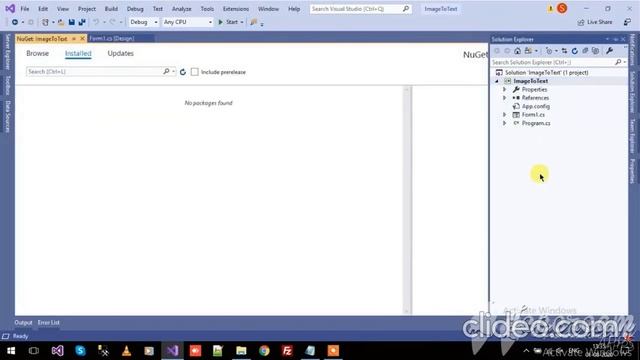Click the Send Feedback icon

pos(627,22)
